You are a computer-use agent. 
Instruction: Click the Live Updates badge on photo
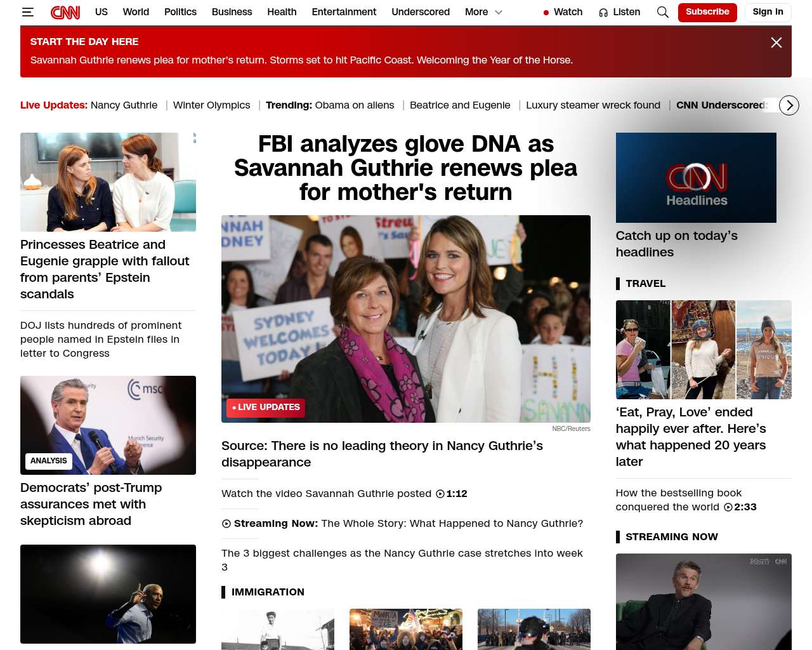click(266, 408)
